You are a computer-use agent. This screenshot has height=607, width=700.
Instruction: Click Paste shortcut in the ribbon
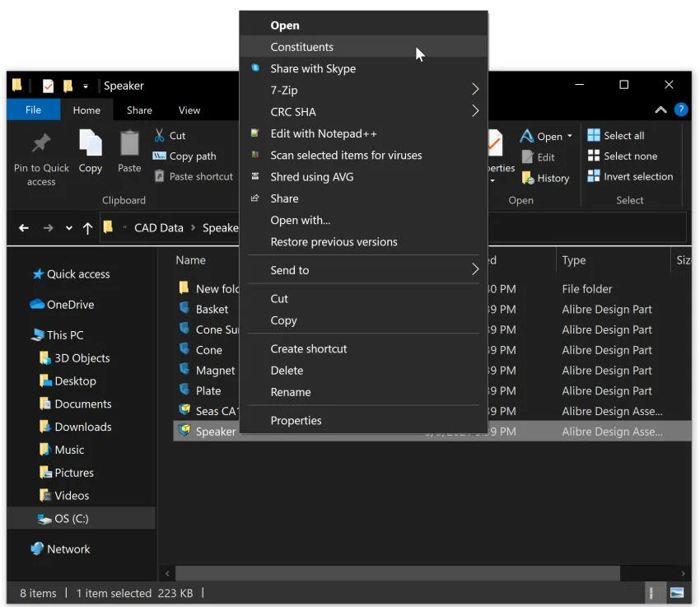pyautogui.click(x=194, y=176)
